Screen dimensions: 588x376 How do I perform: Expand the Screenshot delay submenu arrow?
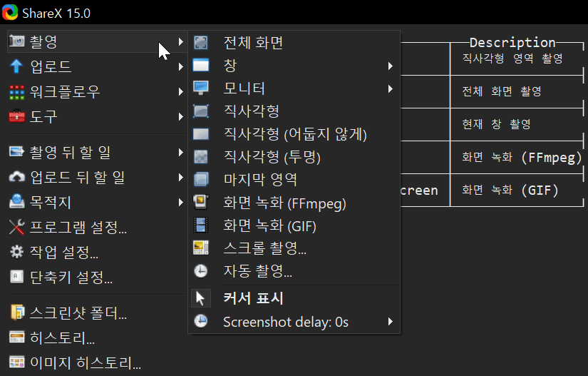point(391,322)
